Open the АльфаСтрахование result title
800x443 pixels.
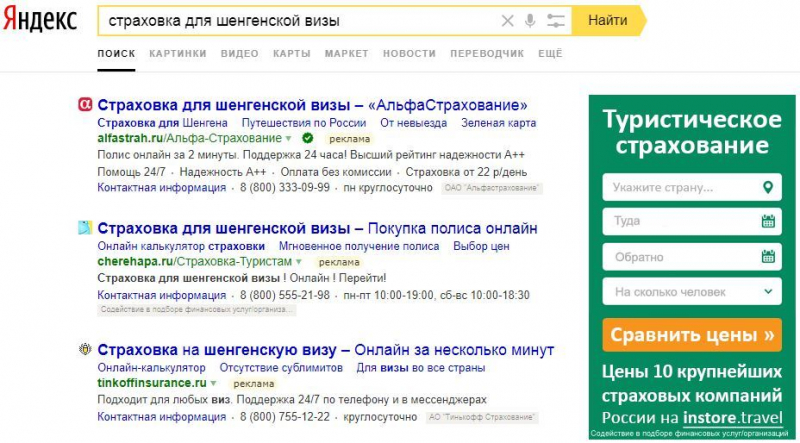[312, 105]
